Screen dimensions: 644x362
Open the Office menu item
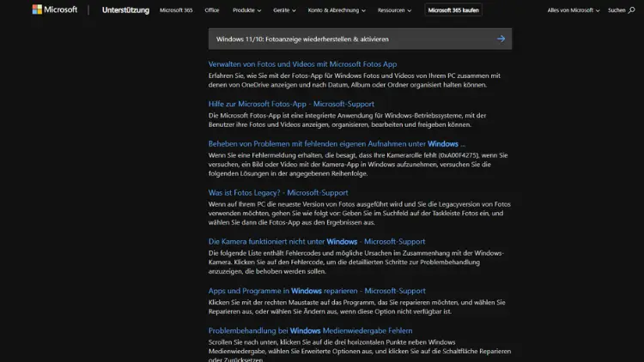point(212,10)
